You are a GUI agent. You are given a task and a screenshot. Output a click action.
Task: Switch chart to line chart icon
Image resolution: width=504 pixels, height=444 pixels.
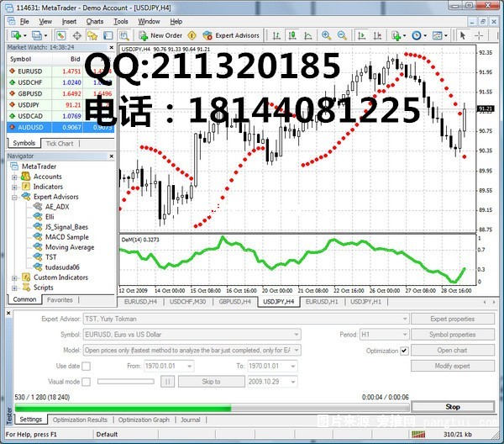(308, 35)
